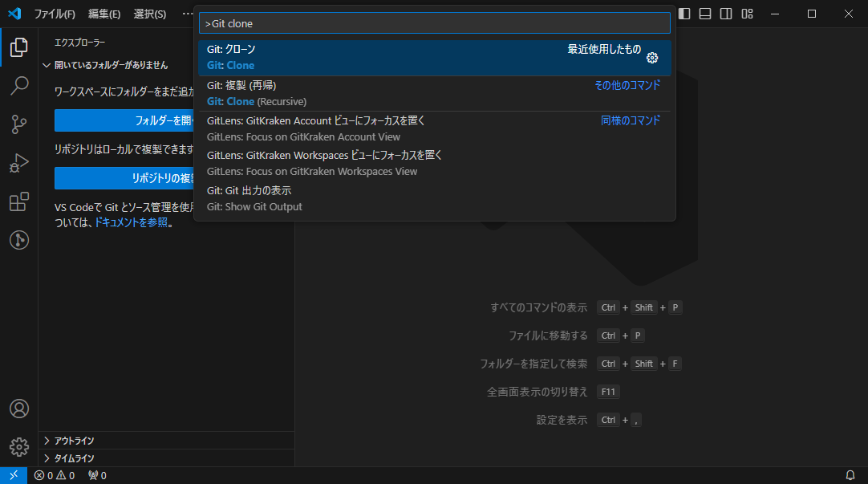868x484 pixels.
Task: Open the GitLens view in activity bar
Action: click(18, 240)
